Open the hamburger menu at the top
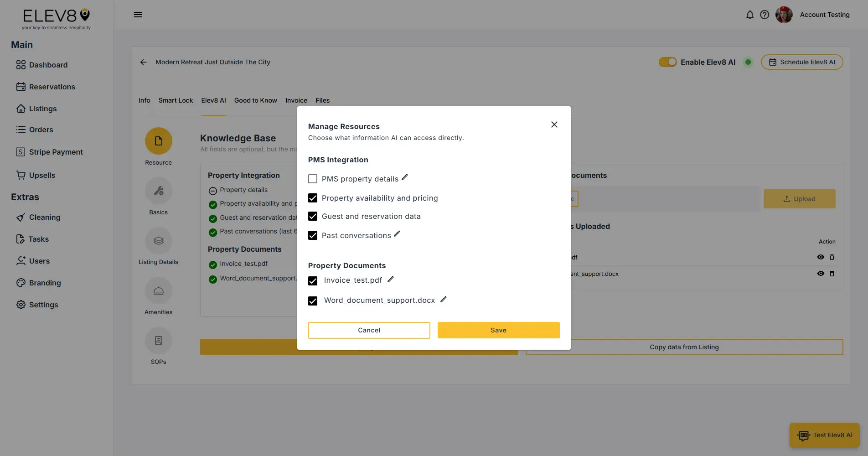The image size is (868, 456). (138, 15)
